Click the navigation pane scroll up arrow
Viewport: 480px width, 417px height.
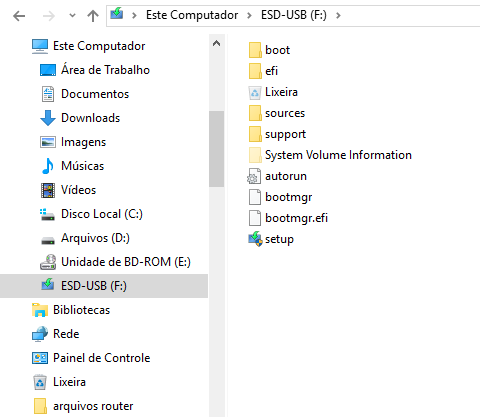(216, 43)
